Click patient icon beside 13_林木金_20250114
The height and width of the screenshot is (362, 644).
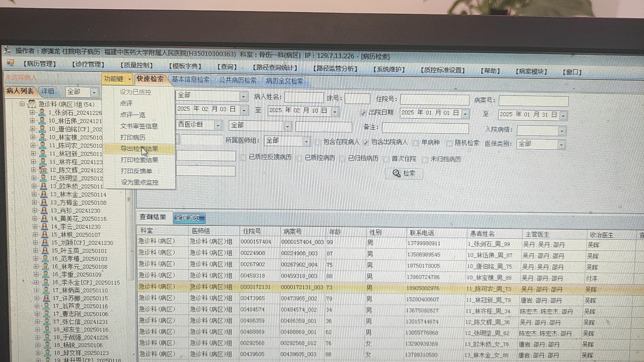click(x=44, y=194)
